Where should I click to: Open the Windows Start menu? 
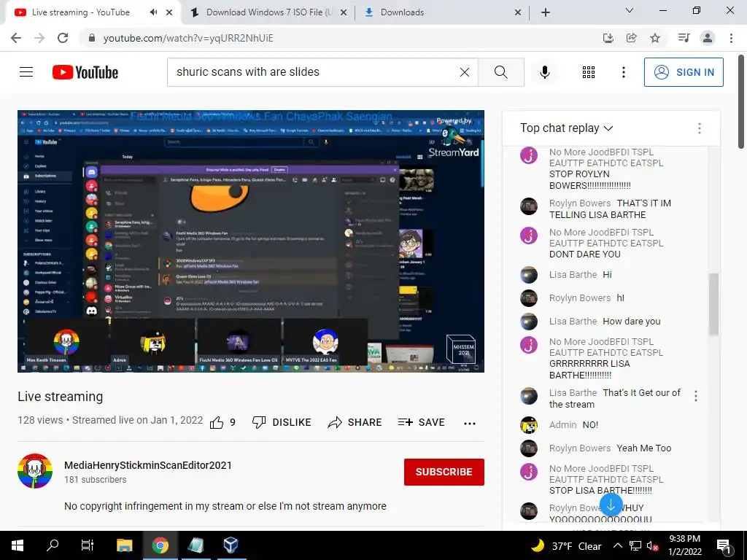pos(18,545)
